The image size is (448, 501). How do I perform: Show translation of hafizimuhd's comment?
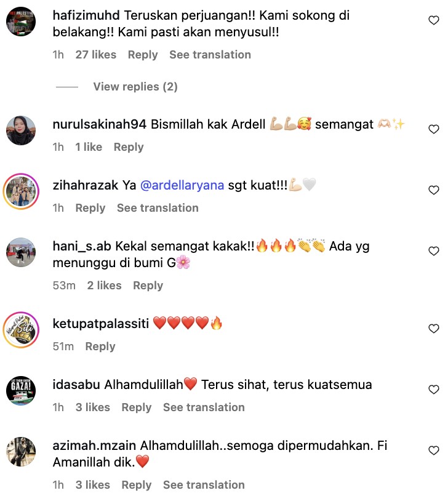click(210, 55)
